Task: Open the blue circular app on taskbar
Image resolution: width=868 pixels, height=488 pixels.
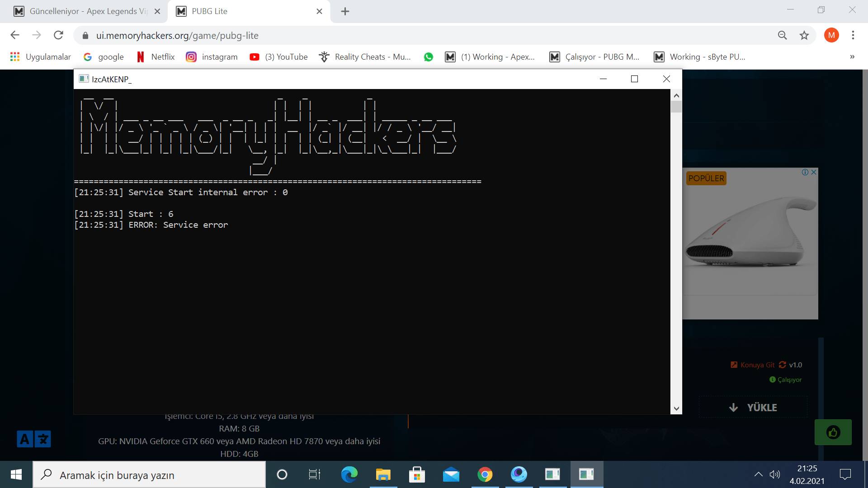Action: (519, 474)
